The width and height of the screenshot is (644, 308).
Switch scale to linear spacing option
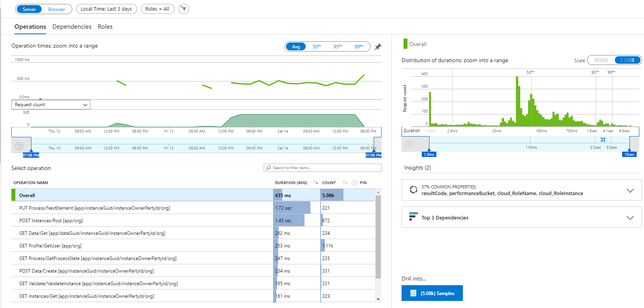point(601,60)
